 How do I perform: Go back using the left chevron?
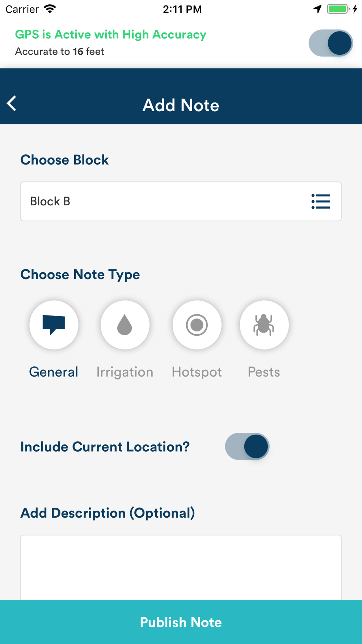point(12,104)
